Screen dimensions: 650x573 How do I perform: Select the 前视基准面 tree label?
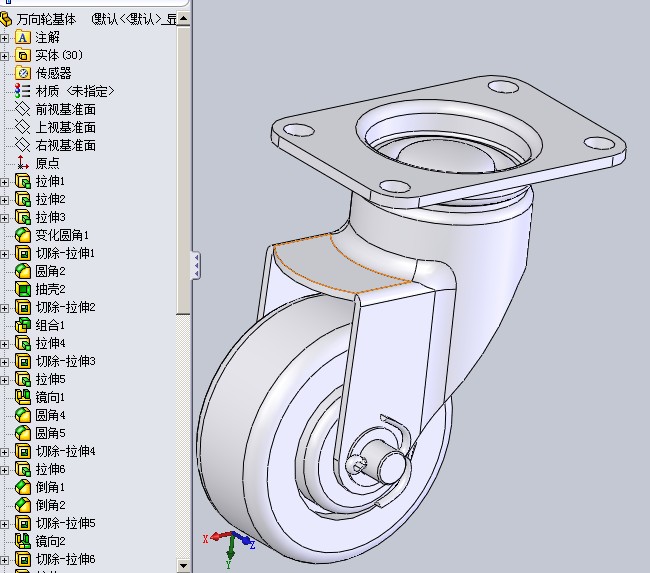(65, 109)
